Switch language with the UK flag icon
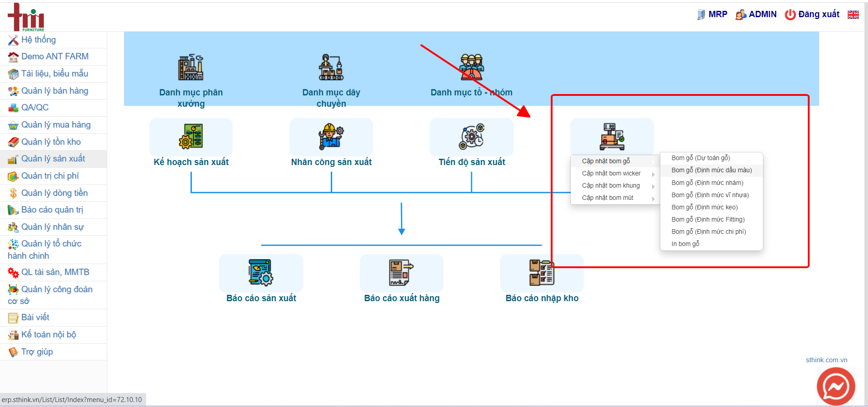 click(x=853, y=14)
